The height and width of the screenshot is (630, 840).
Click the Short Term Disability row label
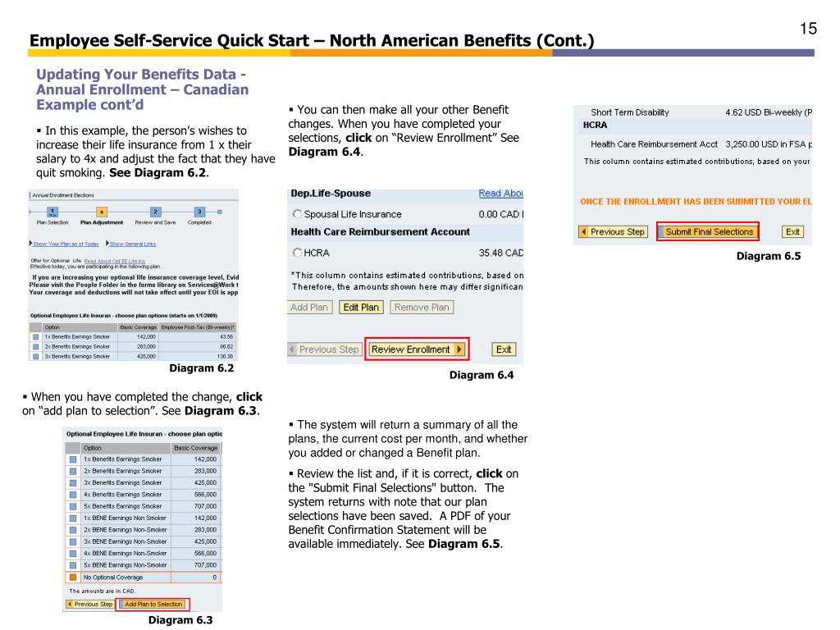point(629,112)
